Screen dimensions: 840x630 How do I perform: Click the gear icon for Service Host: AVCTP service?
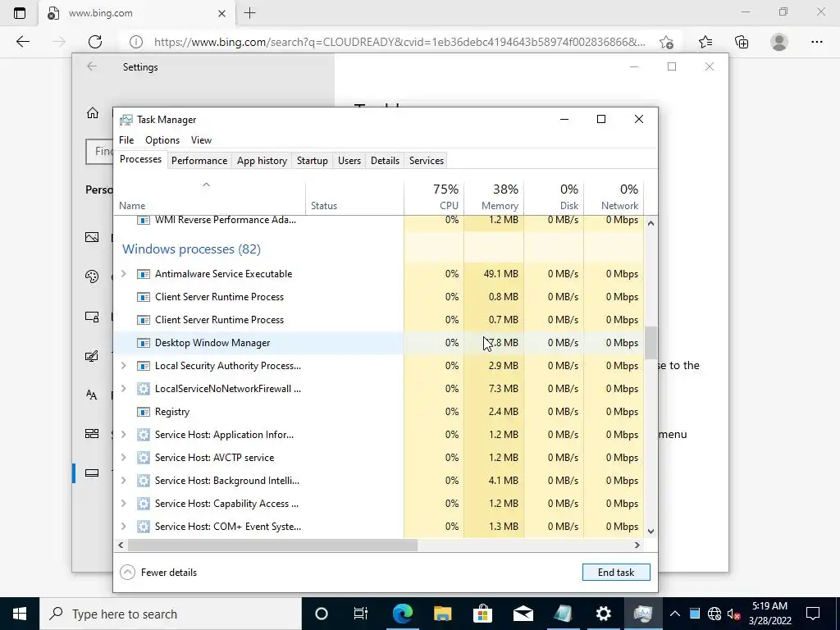click(x=143, y=458)
